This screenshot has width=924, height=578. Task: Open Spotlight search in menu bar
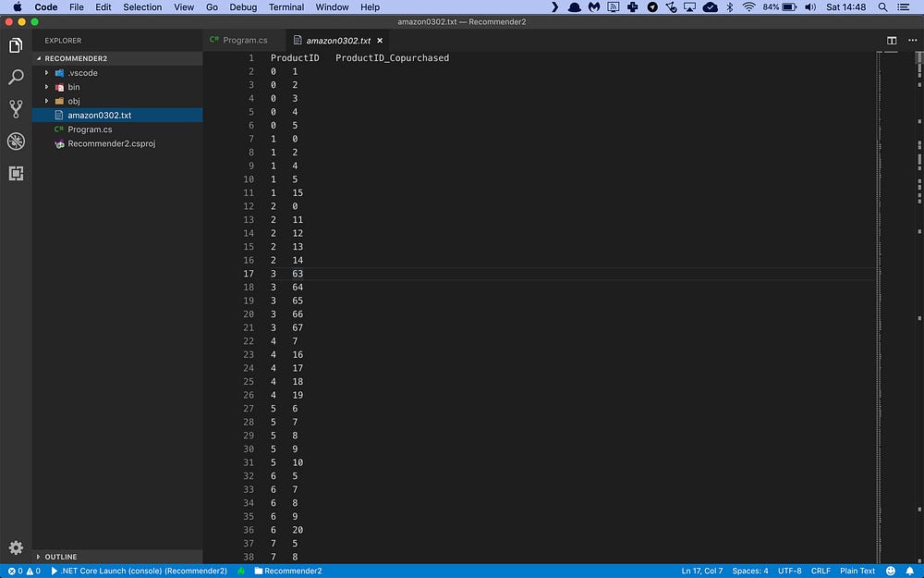(x=882, y=7)
